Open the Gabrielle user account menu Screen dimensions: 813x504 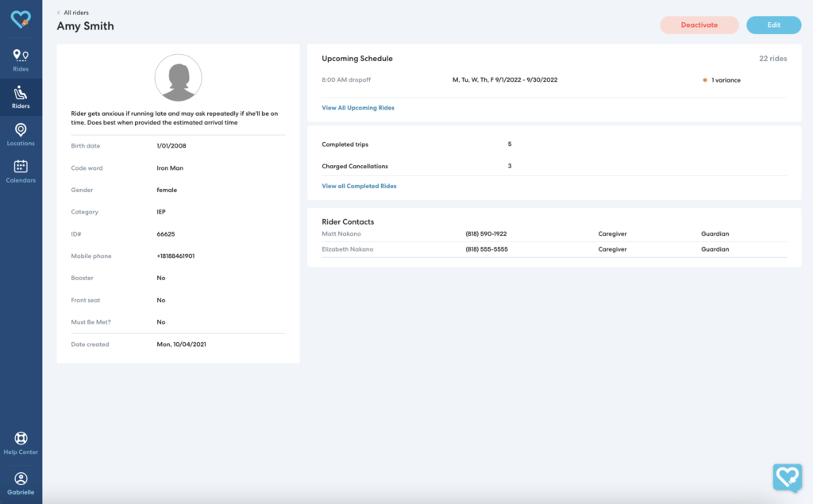[x=21, y=483]
